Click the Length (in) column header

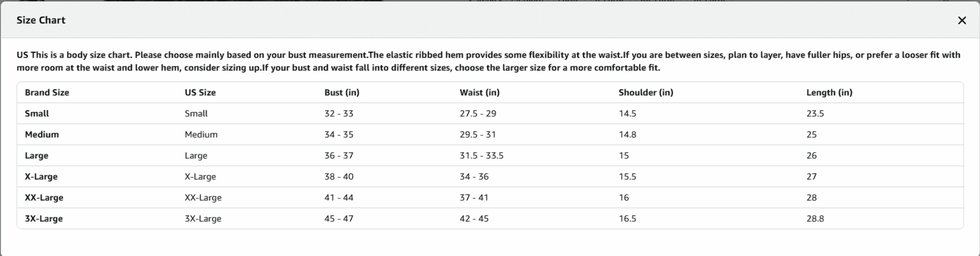829,92
